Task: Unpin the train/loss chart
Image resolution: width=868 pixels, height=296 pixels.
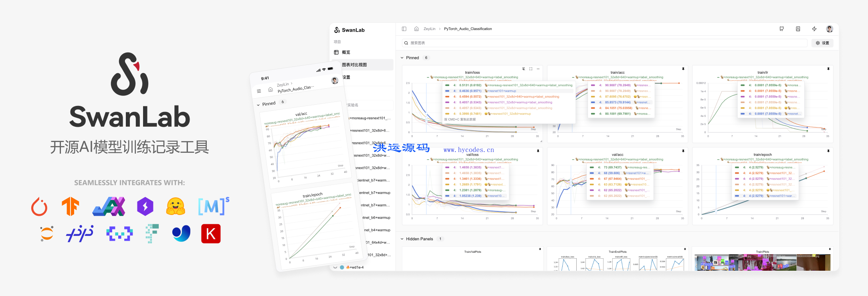Action: 523,69
